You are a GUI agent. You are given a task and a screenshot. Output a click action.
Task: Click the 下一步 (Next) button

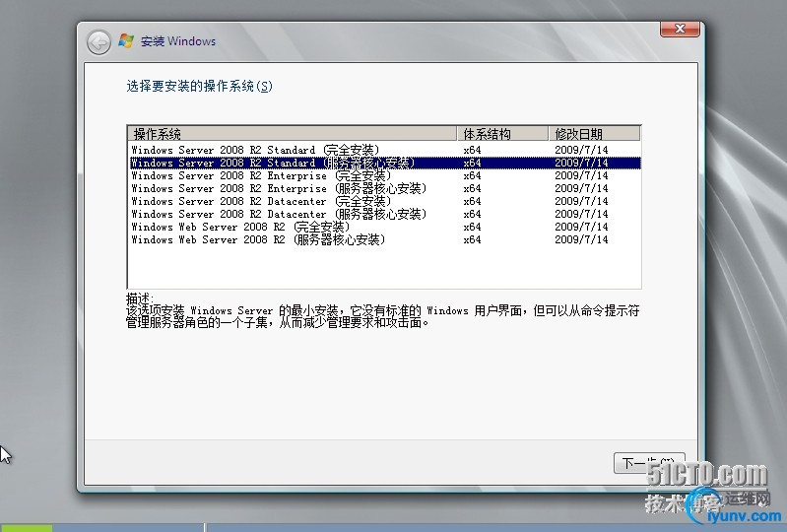pos(649,462)
